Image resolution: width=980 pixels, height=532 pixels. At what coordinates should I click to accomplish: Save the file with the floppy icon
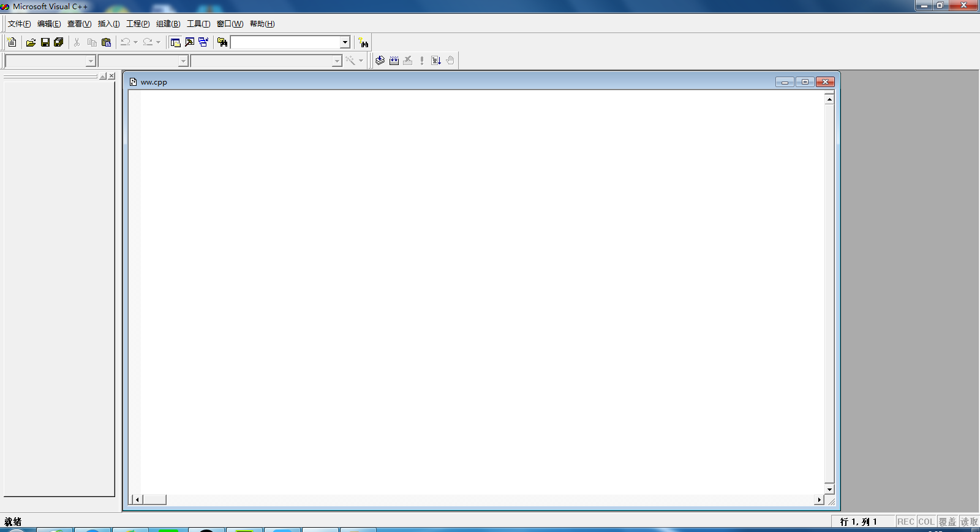coord(45,42)
